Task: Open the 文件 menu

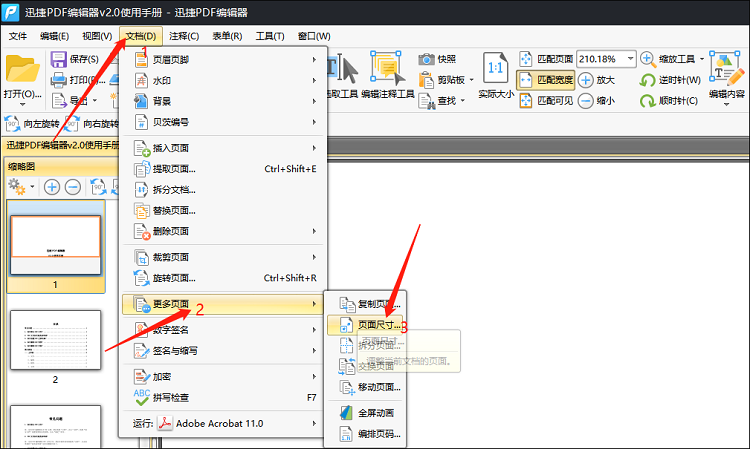Action: (18, 36)
